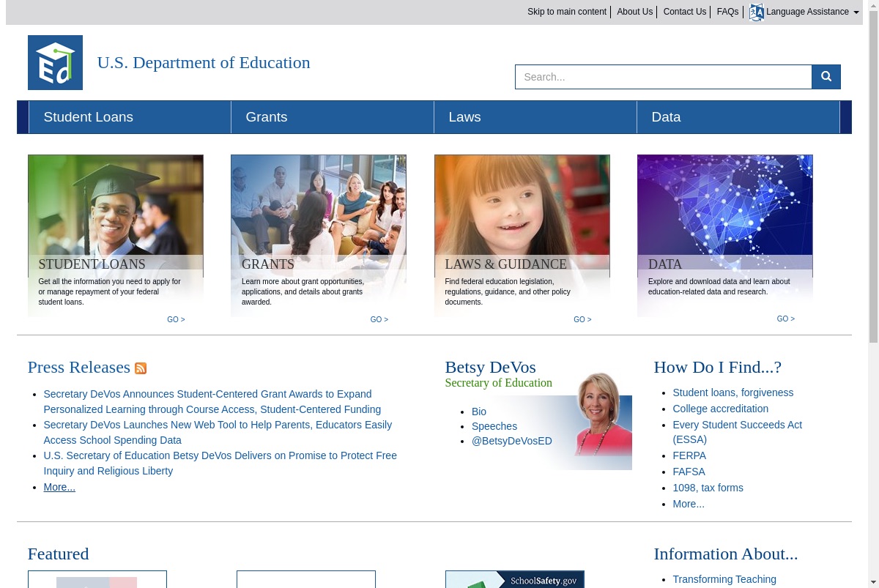The height and width of the screenshot is (588, 879).
Task: Click the STUDENT LOANS card heading
Action: click(92, 264)
